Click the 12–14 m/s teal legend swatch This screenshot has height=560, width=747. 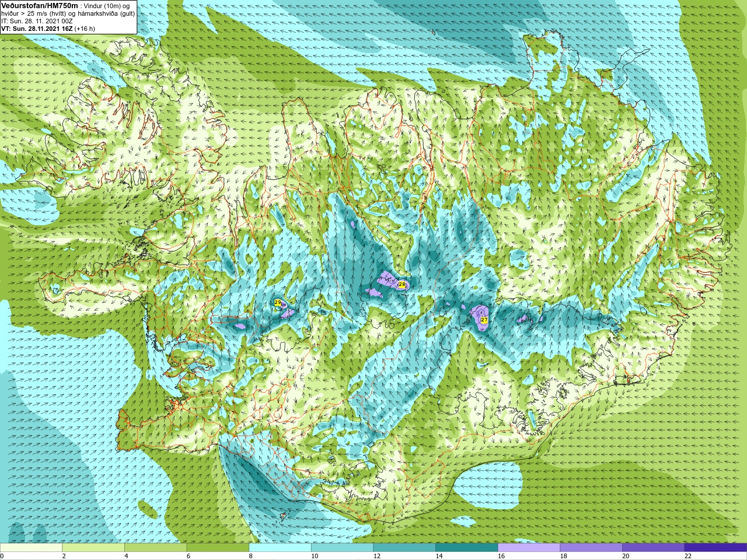(x=404, y=548)
